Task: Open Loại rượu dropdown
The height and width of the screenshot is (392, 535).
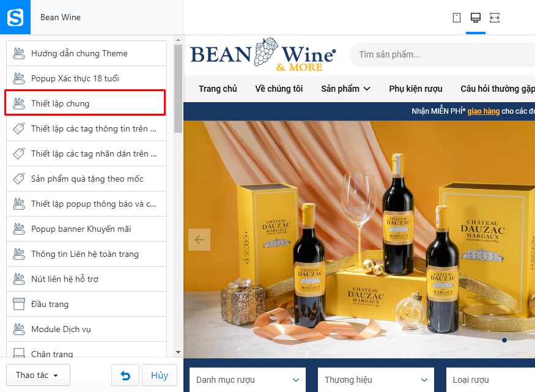Action: point(490,380)
